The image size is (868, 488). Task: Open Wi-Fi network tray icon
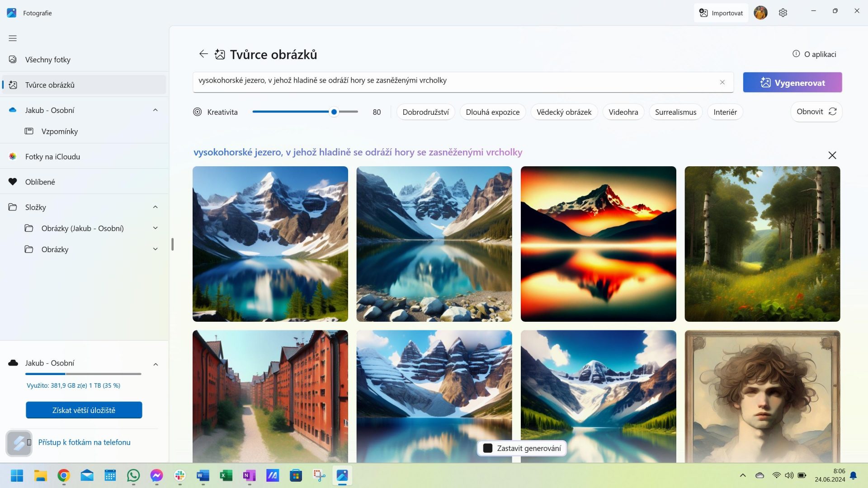[776, 475]
